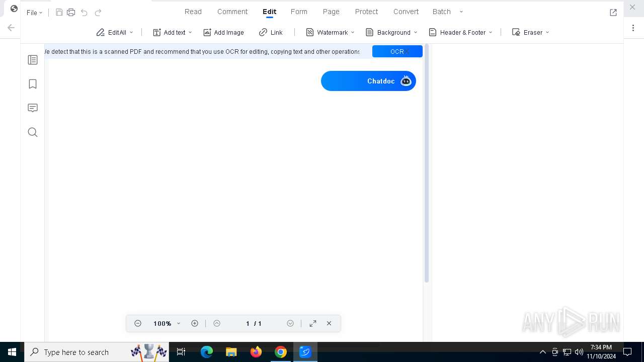Open the File menu
Viewport: 644px width, 362px height.
34,13
